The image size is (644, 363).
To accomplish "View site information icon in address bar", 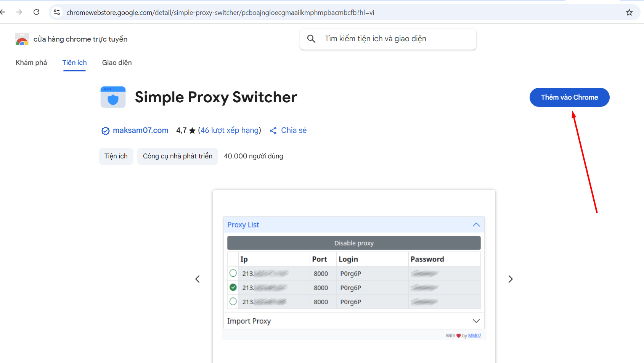I will click(57, 12).
